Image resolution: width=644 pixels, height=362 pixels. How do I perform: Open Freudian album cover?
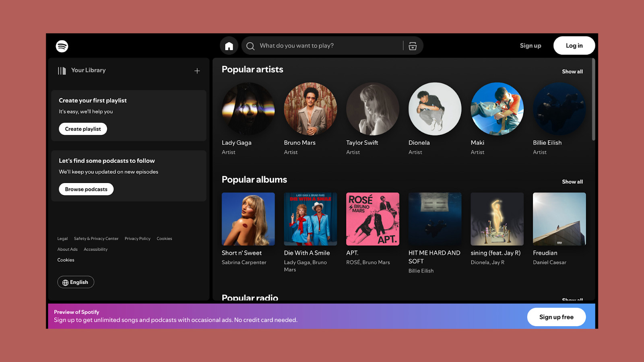pos(559,219)
